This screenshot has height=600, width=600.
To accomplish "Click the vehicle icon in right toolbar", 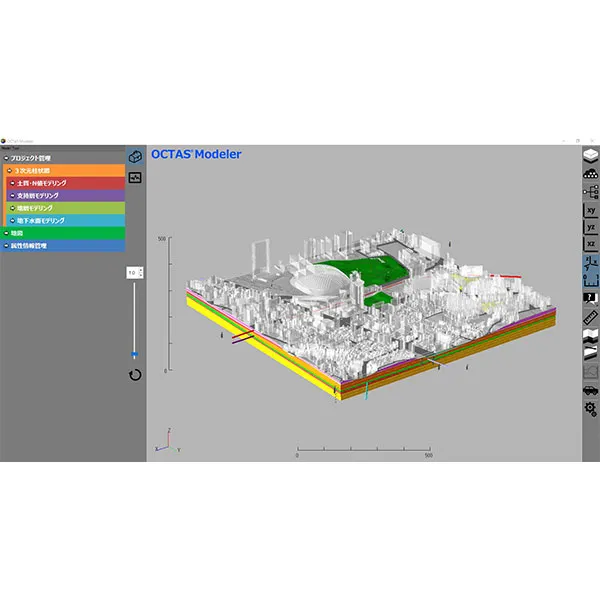I will (x=590, y=391).
